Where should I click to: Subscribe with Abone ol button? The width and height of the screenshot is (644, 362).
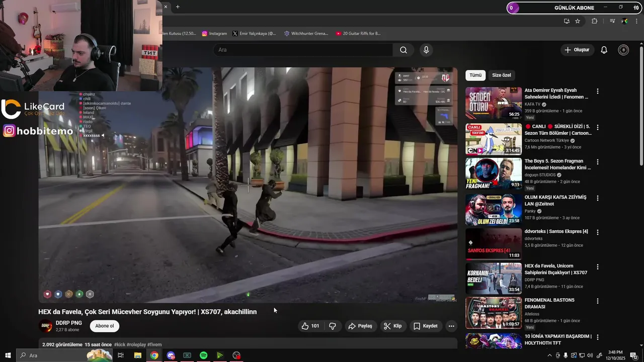tap(105, 326)
